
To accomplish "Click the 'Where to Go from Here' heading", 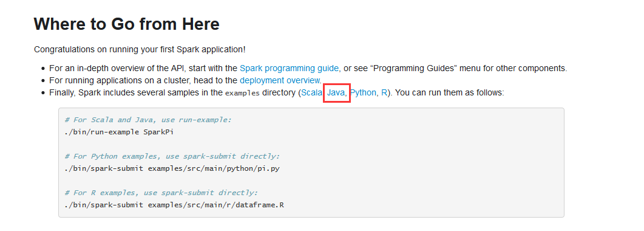I will [x=127, y=24].
